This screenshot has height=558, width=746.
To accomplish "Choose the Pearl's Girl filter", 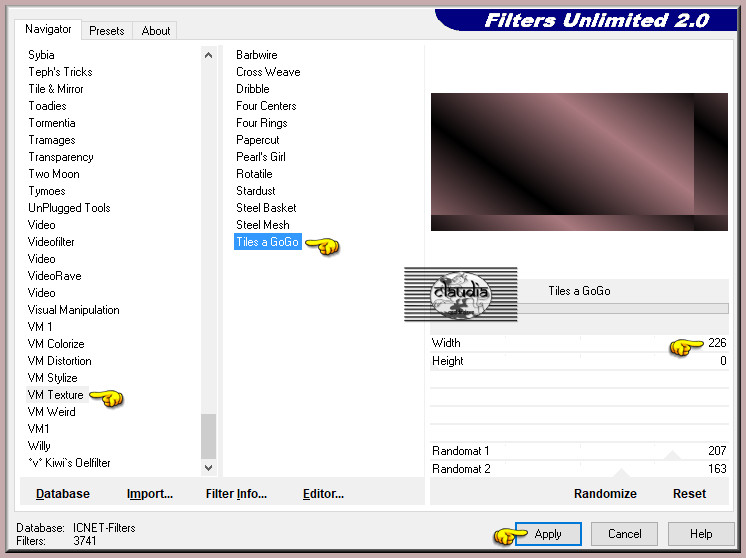I will coord(261,157).
